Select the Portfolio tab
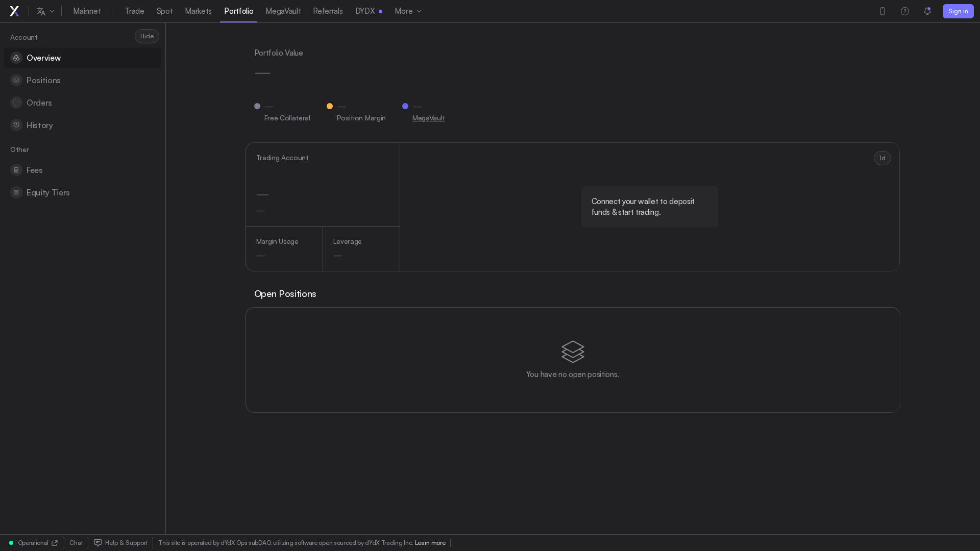 pos(239,11)
